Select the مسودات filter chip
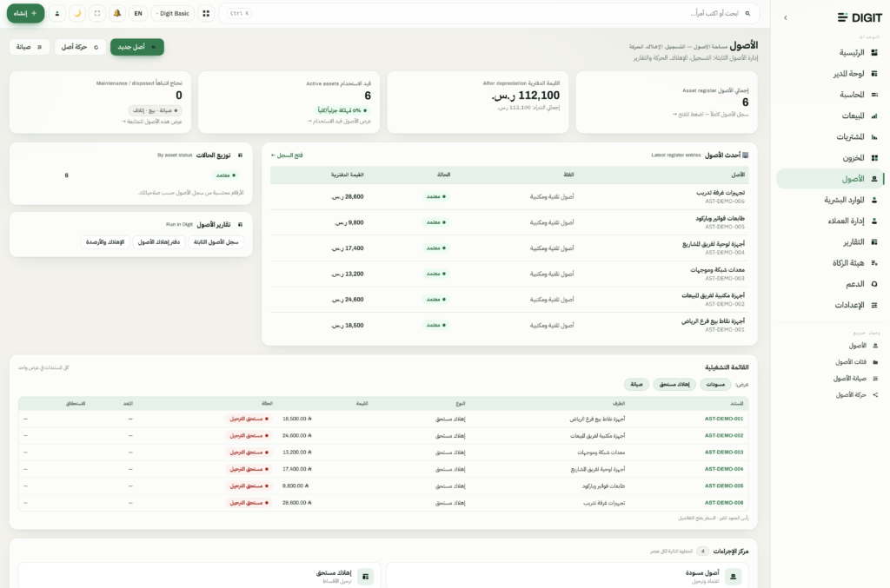 [x=715, y=385]
